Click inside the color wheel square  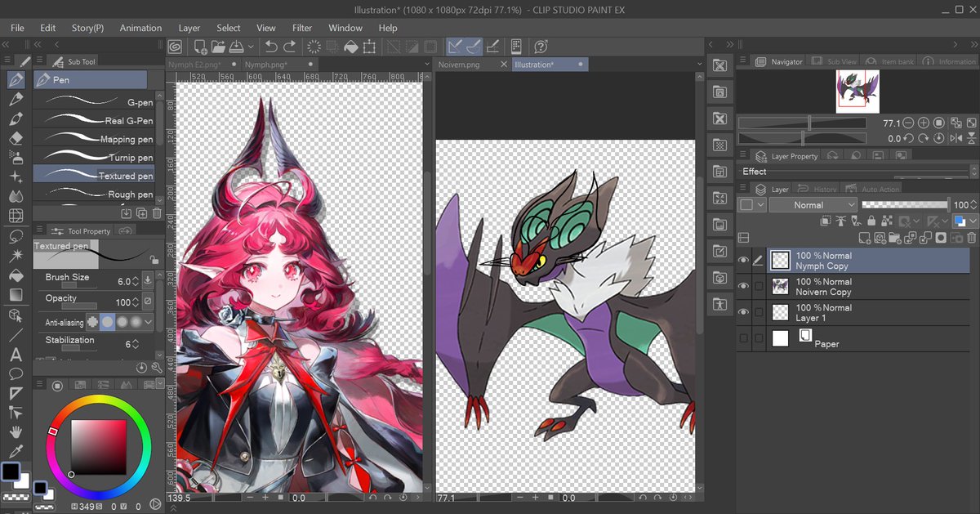99,448
